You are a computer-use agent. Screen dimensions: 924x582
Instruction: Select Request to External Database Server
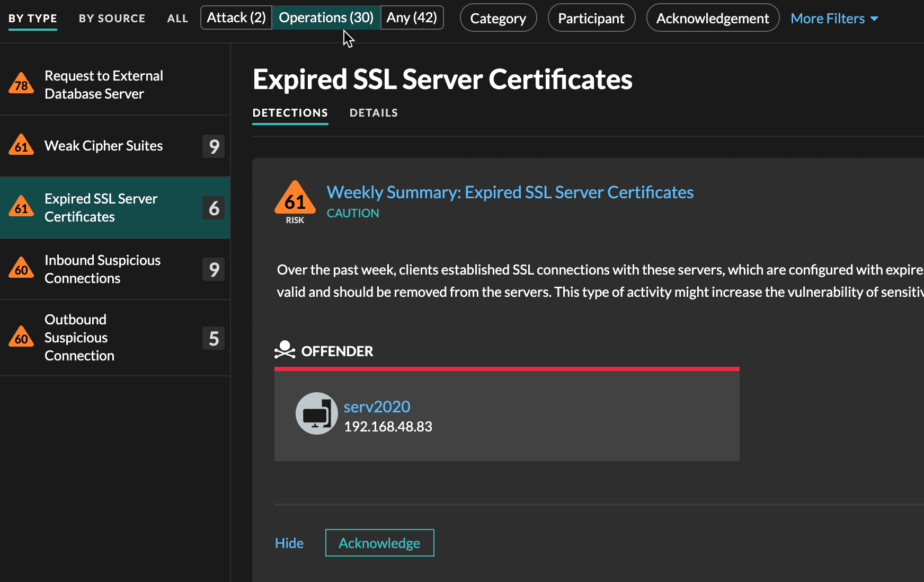coord(104,85)
